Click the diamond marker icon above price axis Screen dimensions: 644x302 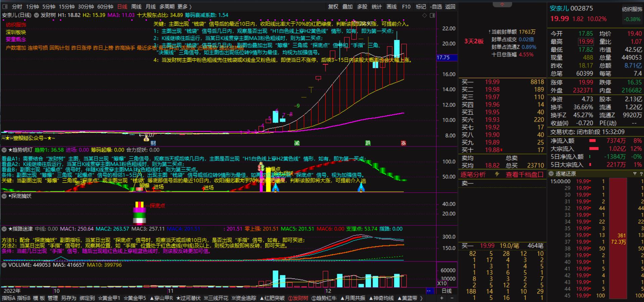(x=424, y=15)
